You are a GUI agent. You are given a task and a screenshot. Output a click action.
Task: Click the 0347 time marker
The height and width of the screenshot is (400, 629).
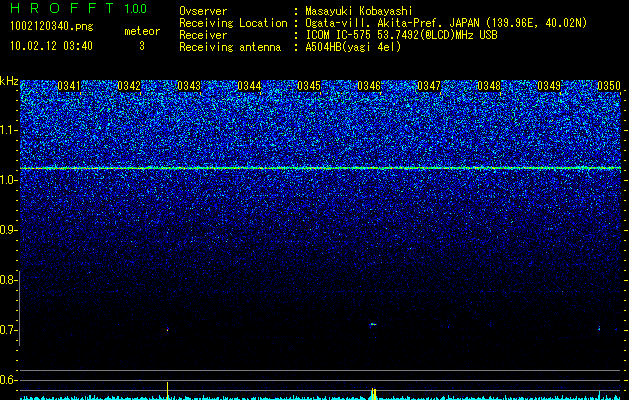429,86
